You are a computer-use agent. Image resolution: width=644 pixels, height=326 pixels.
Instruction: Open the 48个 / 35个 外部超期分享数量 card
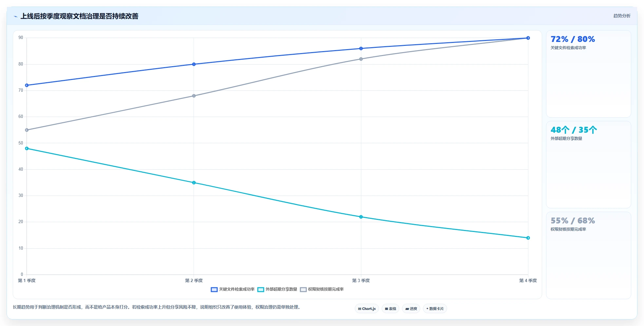588,165
